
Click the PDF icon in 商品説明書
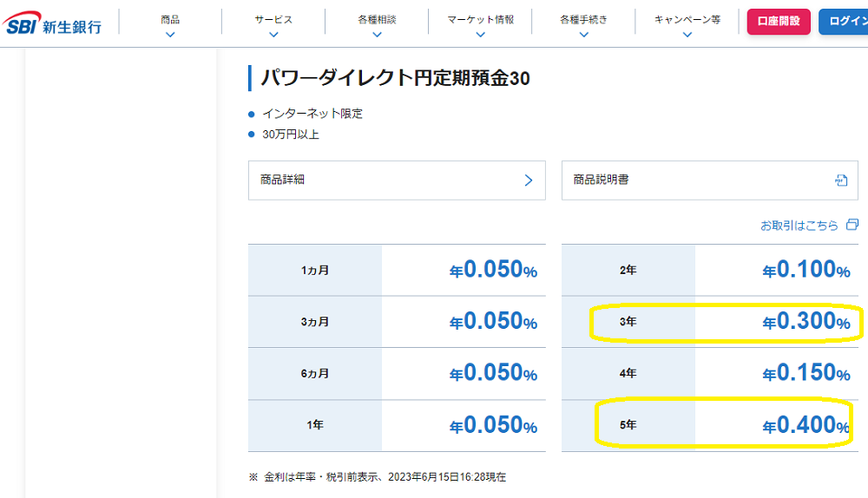point(841,180)
